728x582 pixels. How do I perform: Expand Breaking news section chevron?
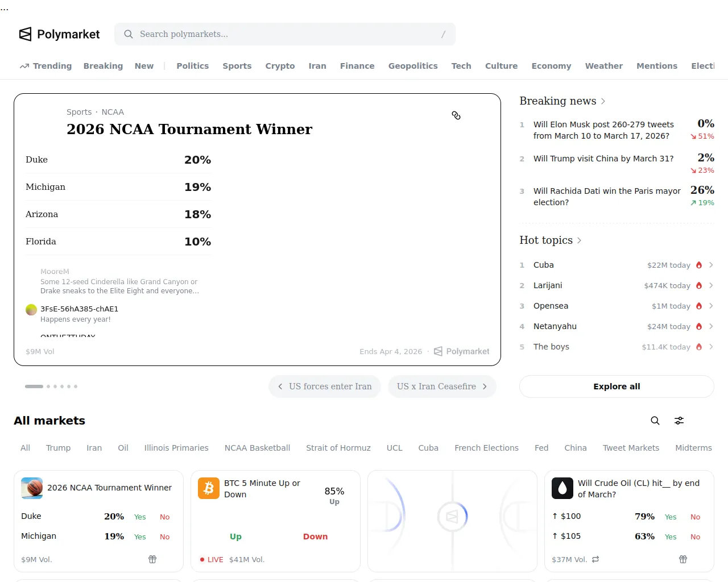(x=603, y=101)
